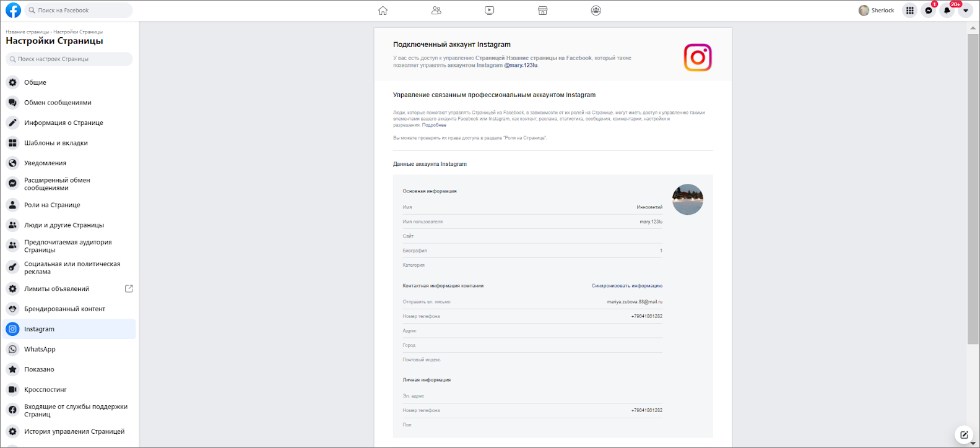Click the mary.123lu username value

point(651,222)
